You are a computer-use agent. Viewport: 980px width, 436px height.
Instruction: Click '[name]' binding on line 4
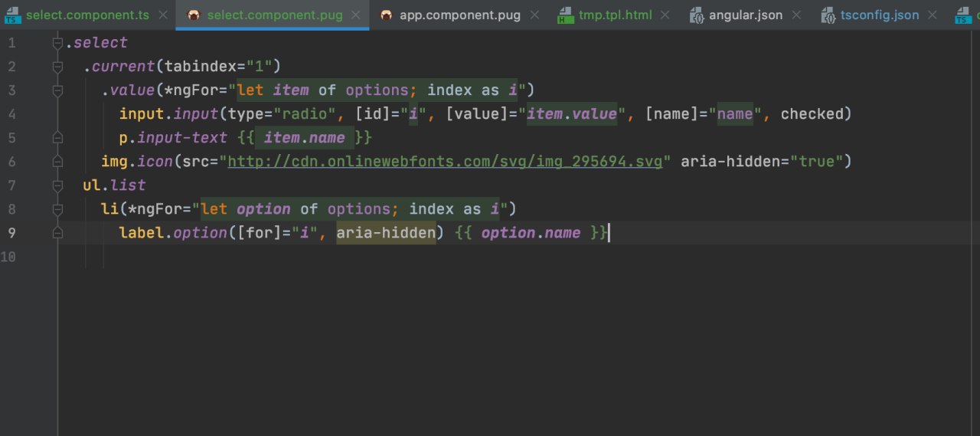click(672, 114)
